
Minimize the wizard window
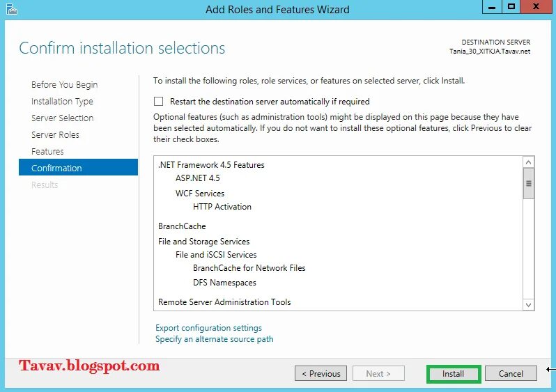[492, 7]
